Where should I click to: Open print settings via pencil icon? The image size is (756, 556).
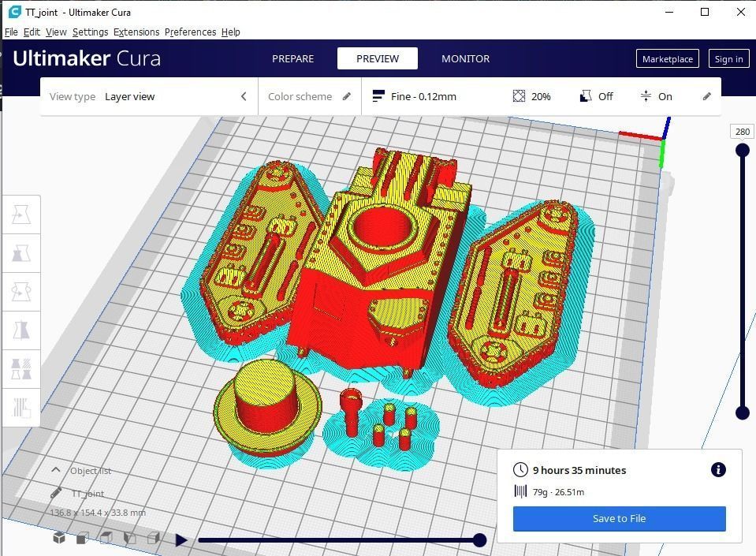pos(707,96)
